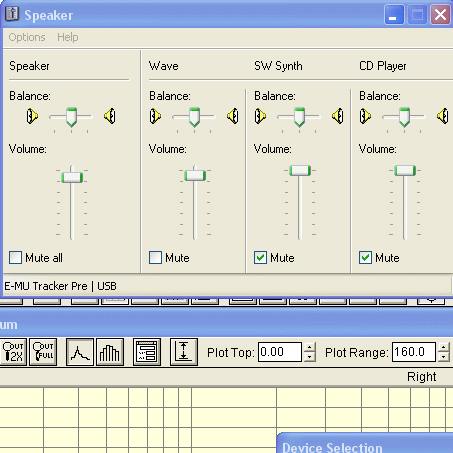Check the Mute all checkbox
453x453 pixels.
[16, 258]
